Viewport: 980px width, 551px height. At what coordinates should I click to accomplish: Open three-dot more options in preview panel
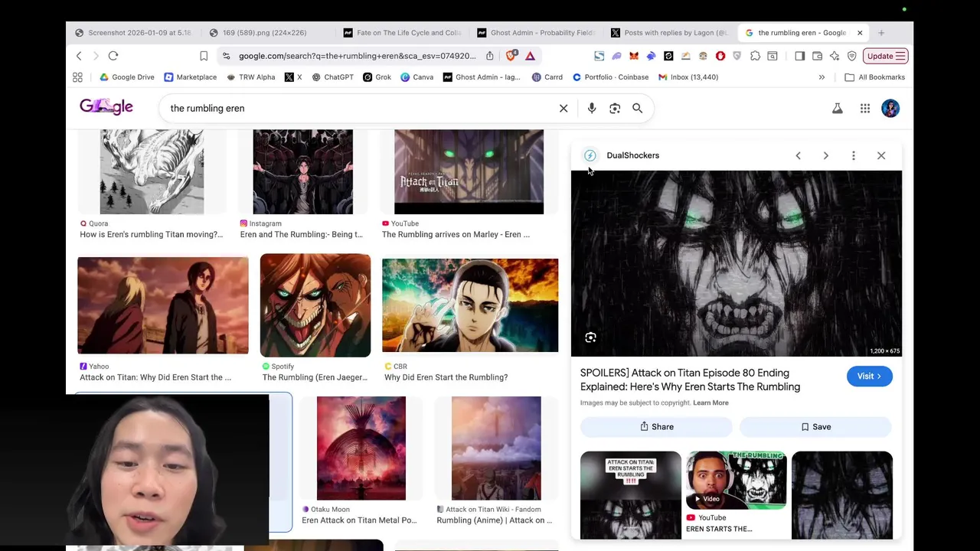(854, 155)
